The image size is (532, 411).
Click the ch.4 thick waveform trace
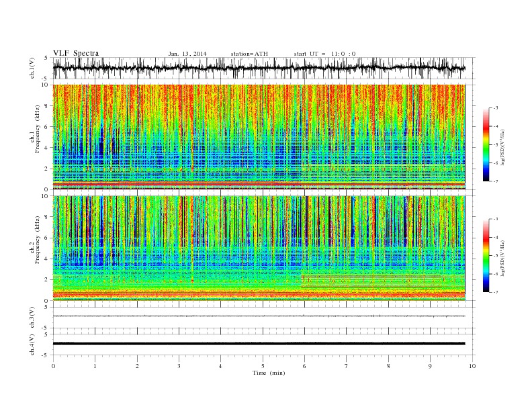[x=259, y=343]
